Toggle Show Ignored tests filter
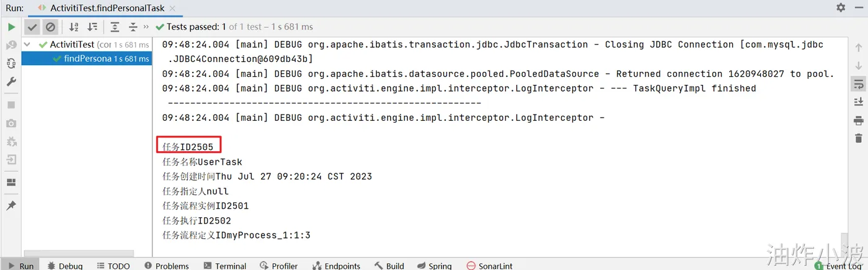This screenshot has height=270, width=868. click(x=50, y=27)
